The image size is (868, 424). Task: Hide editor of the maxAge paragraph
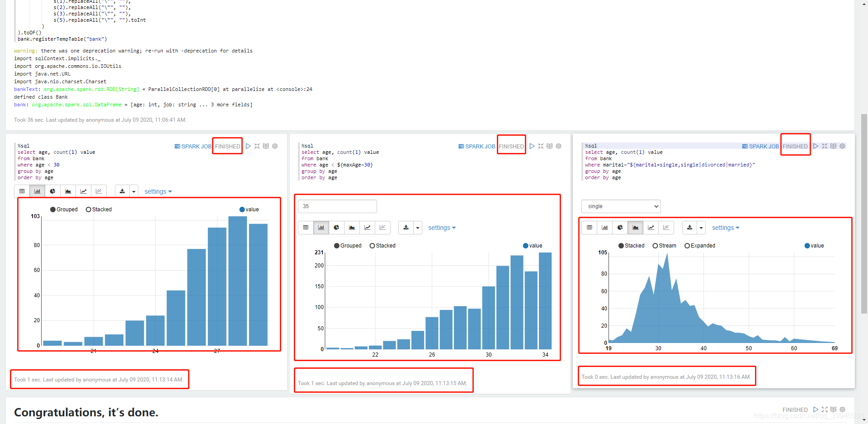pyautogui.click(x=541, y=146)
